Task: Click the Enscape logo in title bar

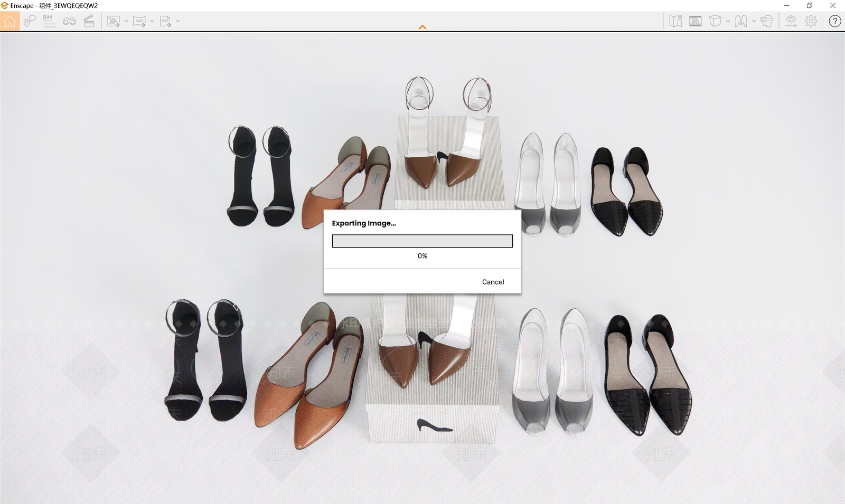Action: (x=5, y=5)
